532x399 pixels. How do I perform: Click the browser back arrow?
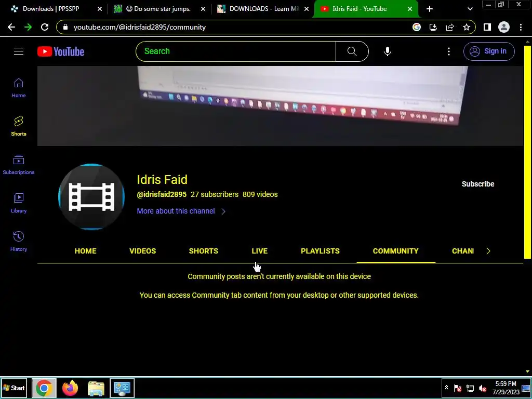pyautogui.click(x=11, y=27)
